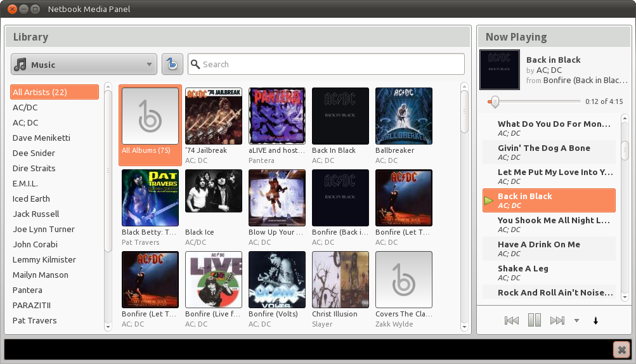Open the Back In Black album cover
Image resolution: width=636 pixels, height=364 pixels.
(341, 116)
